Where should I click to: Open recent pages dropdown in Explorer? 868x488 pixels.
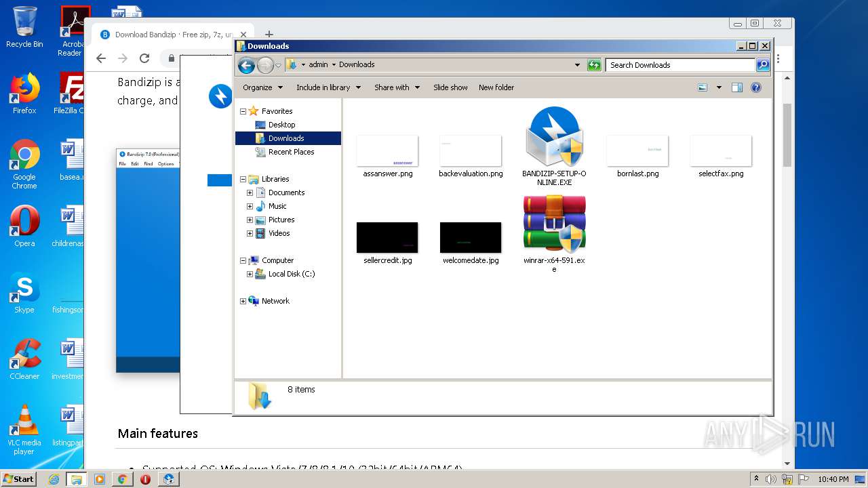[278, 66]
